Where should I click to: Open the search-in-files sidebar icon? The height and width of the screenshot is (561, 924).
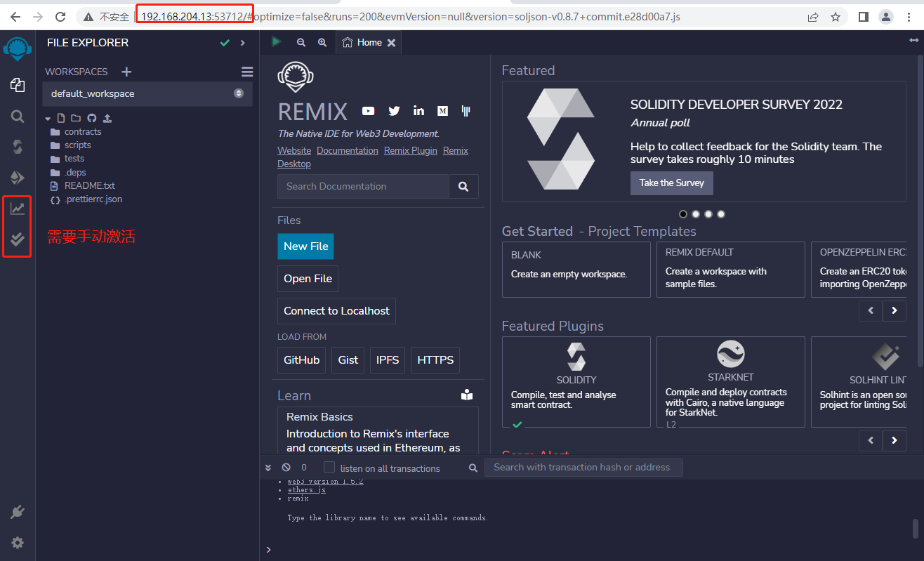pos(18,116)
